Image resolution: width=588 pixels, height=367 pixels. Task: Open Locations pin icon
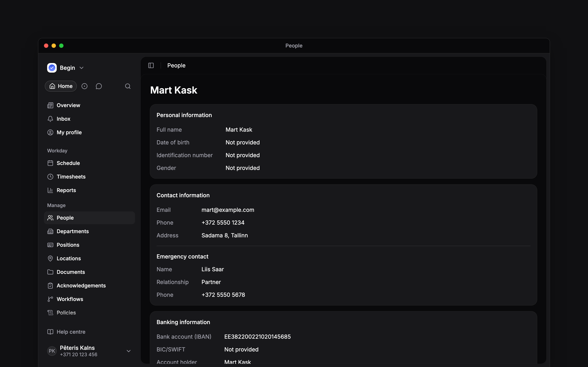coord(50,258)
